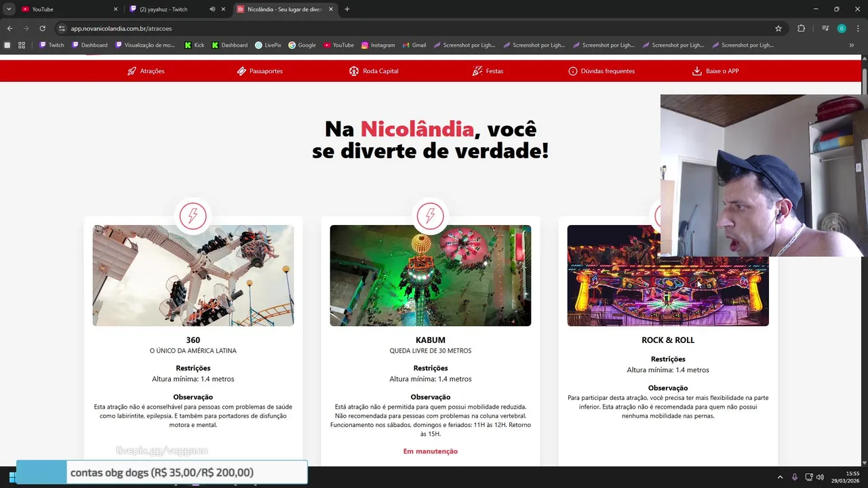868x488 pixels.
Task: Mute the Twitch tab audio icon
Action: [212, 9]
